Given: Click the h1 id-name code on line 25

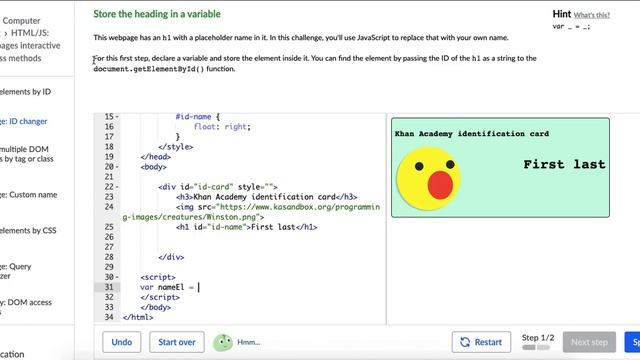Looking at the screenshot, I should [x=247, y=227].
